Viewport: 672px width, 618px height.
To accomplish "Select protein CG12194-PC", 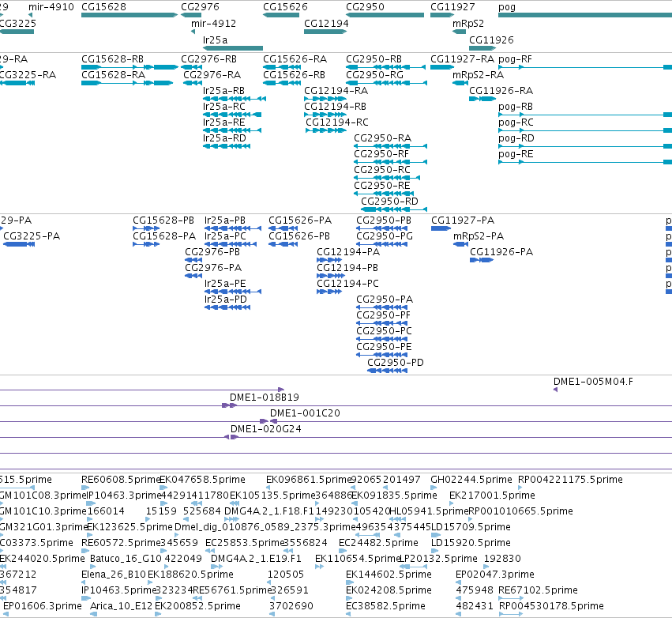I will pyautogui.click(x=329, y=292).
